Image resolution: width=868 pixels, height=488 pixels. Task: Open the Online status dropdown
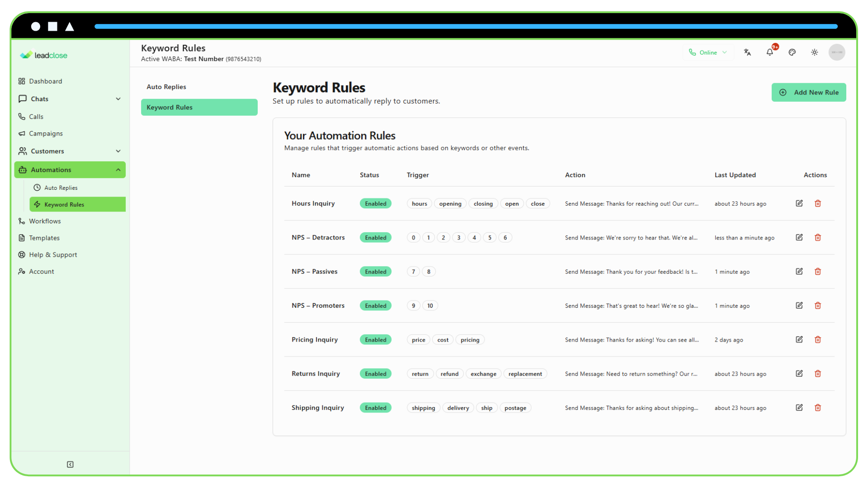point(708,52)
